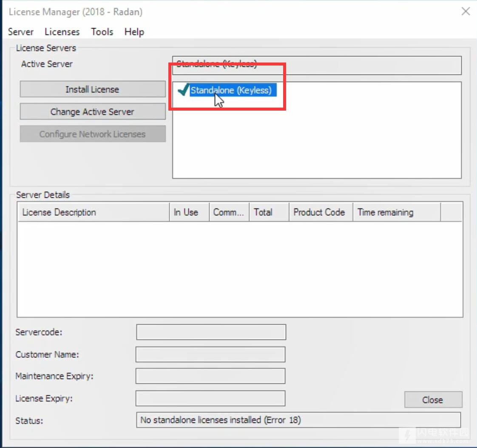The height and width of the screenshot is (448, 477).
Task: Sort by License Description column header
Action: pos(93,212)
